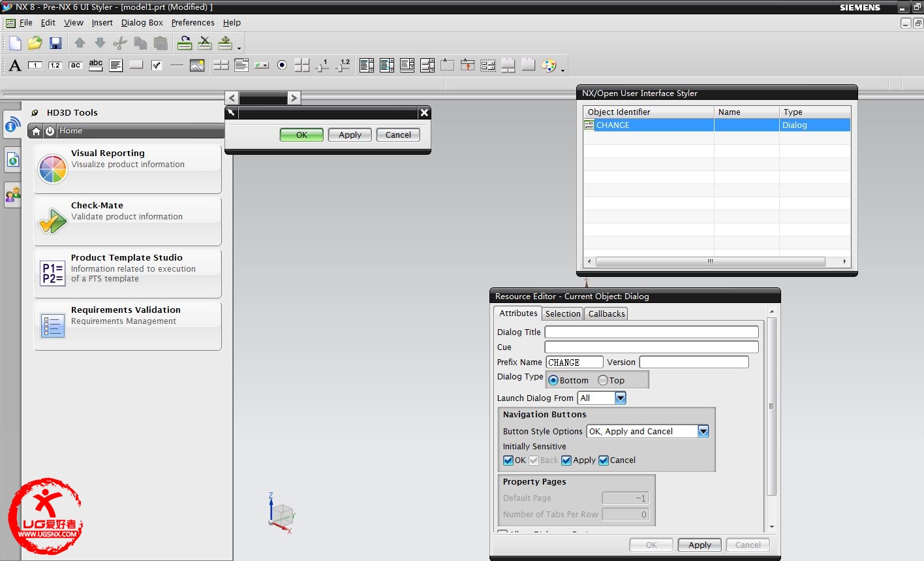Click the HD3D power icon
924x561 pixels.
click(x=50, y=131)
